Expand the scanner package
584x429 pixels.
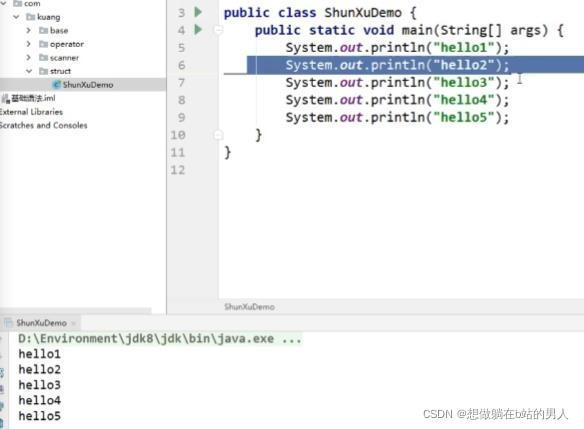[x=29, y=57]
